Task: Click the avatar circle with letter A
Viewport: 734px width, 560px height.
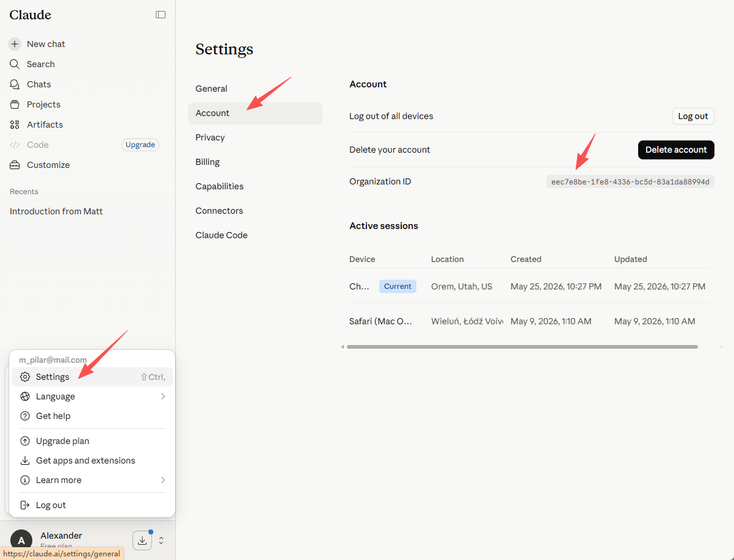Action: 21,540
